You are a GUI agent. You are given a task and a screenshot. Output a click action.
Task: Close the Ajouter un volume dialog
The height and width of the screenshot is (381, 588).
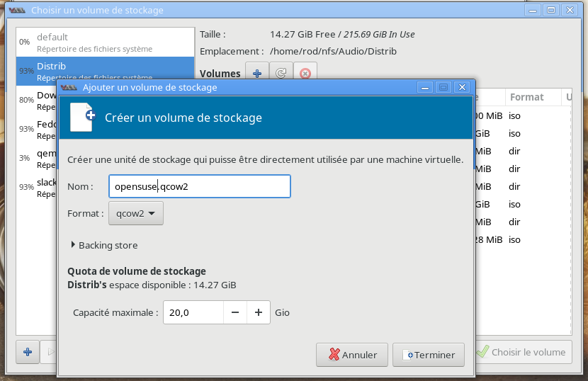point(462,87)
